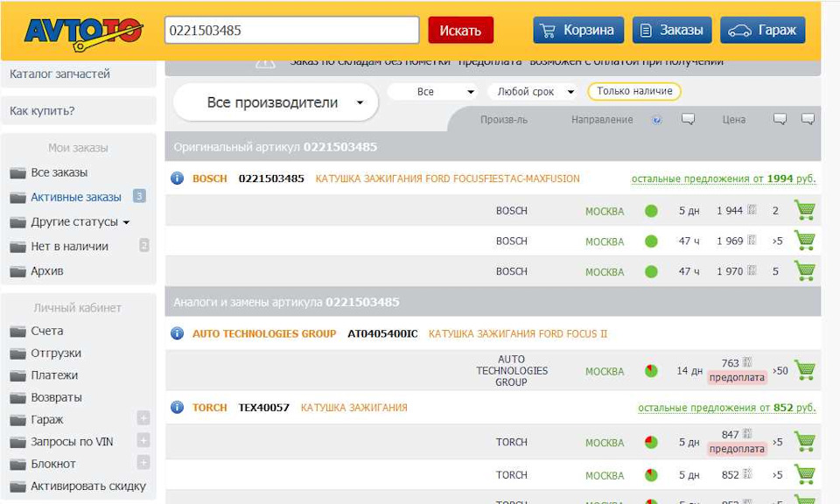The height and width of the screenshot is (504, 840).
Task: Expand the 'Другие статусы' menu
Action: pyautogui.click(x=80, y=222)
